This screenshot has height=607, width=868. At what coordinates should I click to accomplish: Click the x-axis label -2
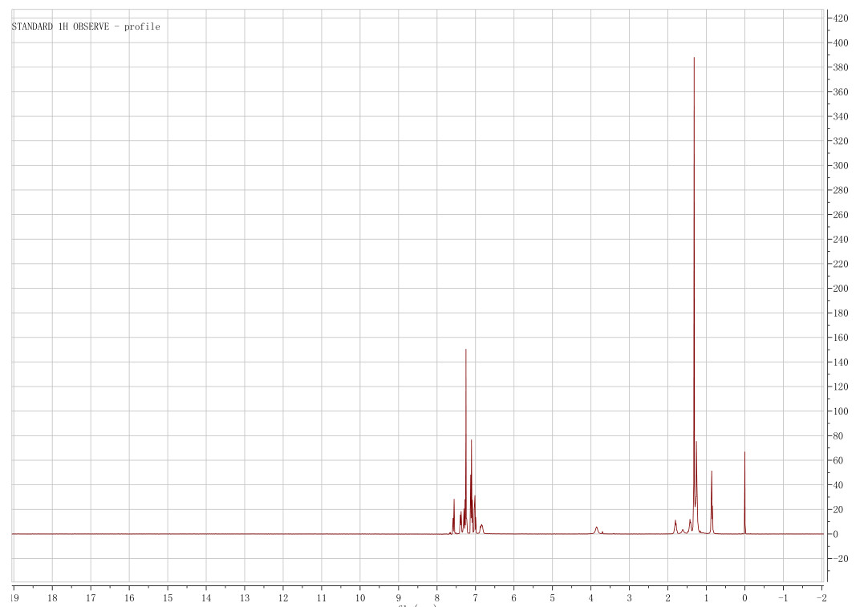[821, 597]
